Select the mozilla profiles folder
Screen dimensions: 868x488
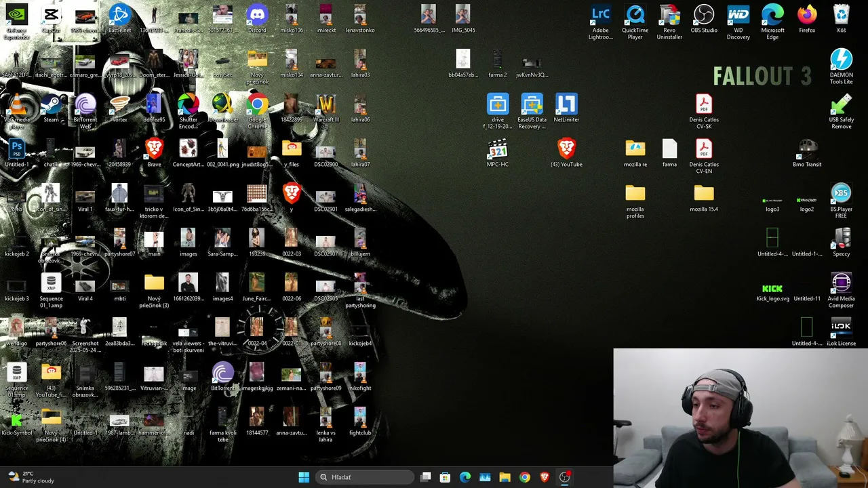[635, 201]
